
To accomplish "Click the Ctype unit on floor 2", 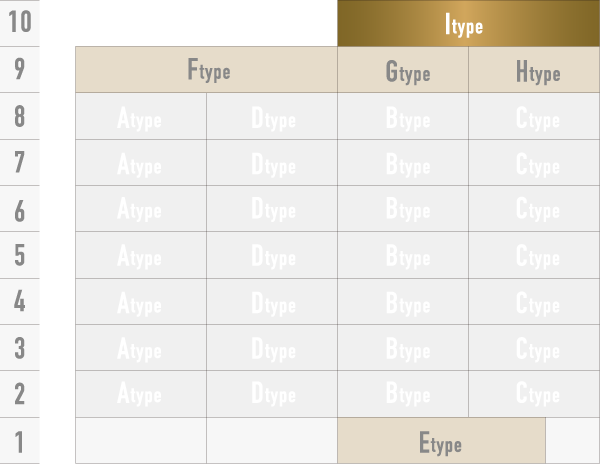I will pos(534,394).
